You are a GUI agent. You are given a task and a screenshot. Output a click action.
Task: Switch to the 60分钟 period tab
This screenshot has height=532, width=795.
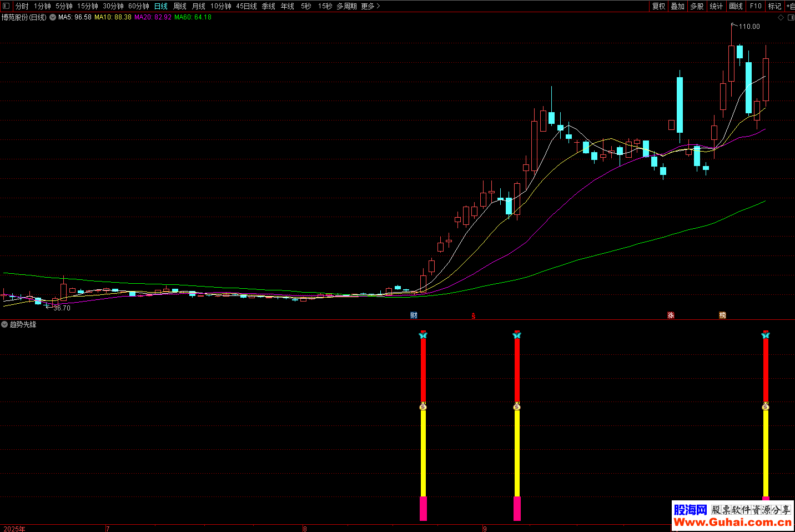point(139,6)
